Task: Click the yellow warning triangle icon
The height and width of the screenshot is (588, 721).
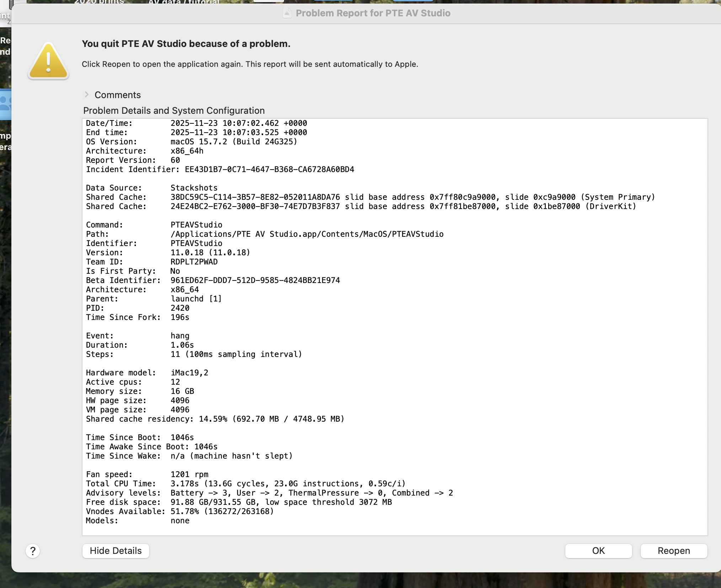Action: click(48, 61)
